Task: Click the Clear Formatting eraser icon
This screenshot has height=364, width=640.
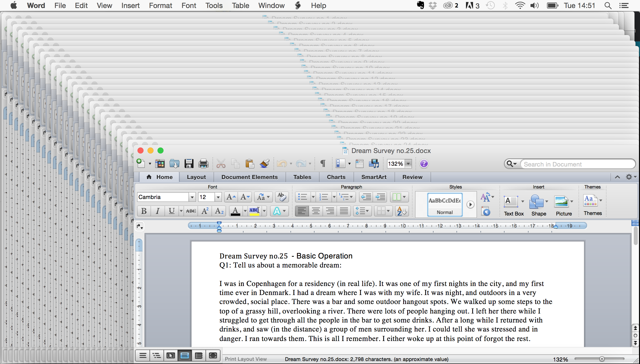Action: tap(282, 197)
